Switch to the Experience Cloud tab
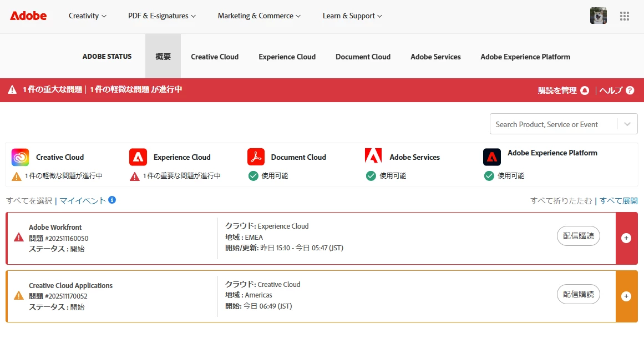The height and width of the screenshot is (338, 644). [x=287, y=57]
